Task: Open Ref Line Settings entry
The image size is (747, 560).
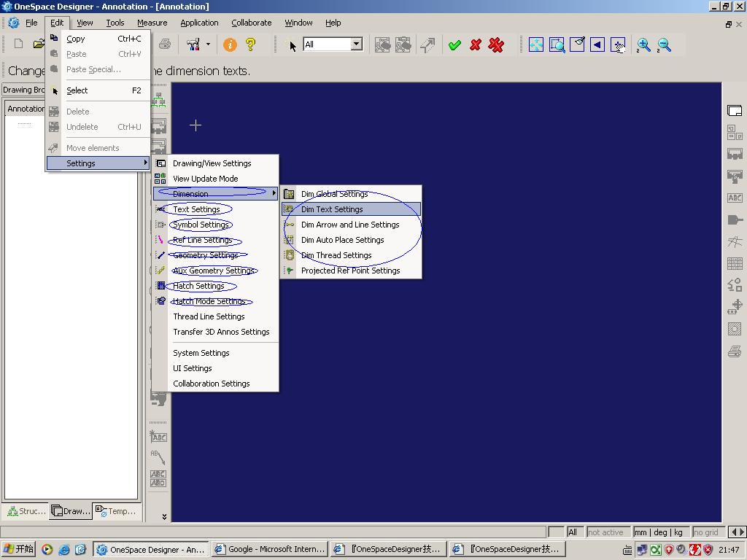Action: coord(216,239)
